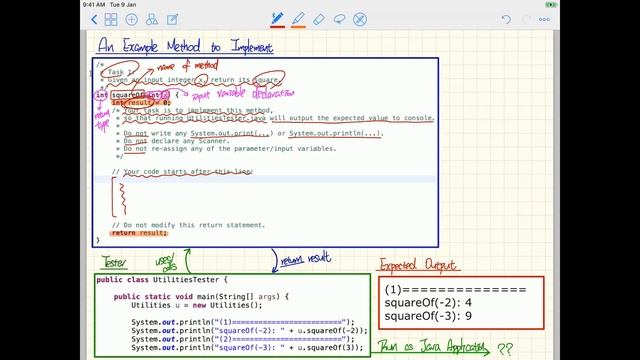Tap 'squareOf(-3): 9' in expected output box
The image size is (640, 360).
pos(428,316)
